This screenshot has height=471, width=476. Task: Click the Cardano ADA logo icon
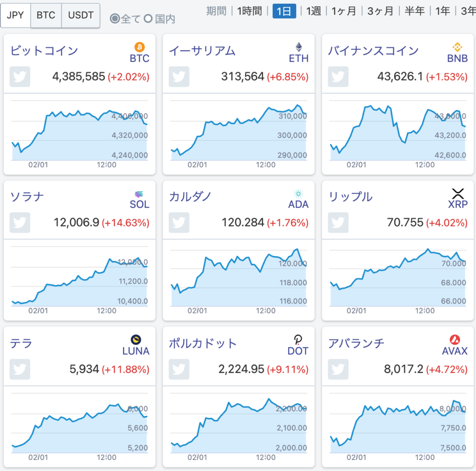(x=298, y=193)
